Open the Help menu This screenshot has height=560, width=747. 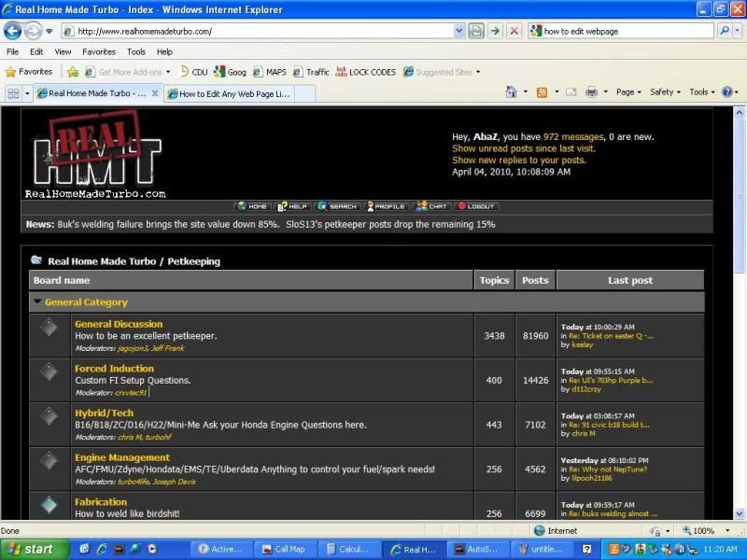pyautogui.click(x=164, y=52)
